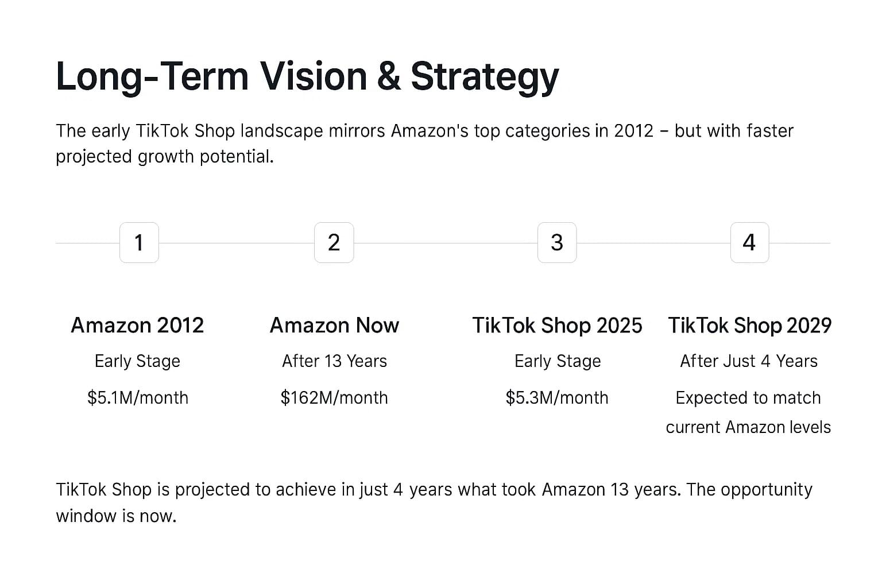Select the step 2 numbered box
The image size is (882, 588).
tap(334, 243)
